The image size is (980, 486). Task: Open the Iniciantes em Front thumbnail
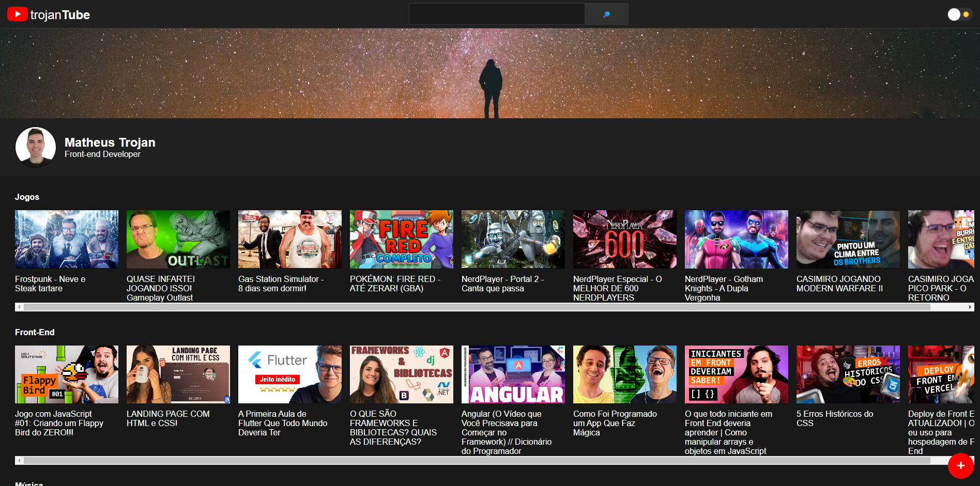737,374
